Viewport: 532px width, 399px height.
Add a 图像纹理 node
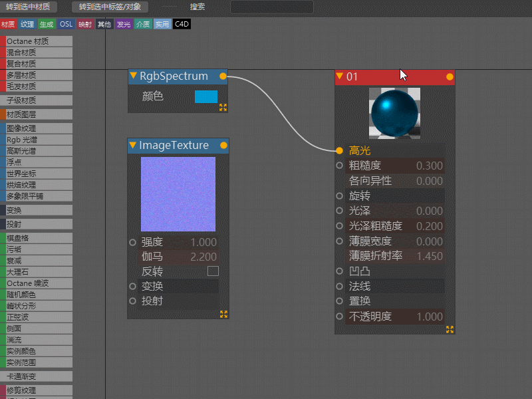click(x=37, y=128)
